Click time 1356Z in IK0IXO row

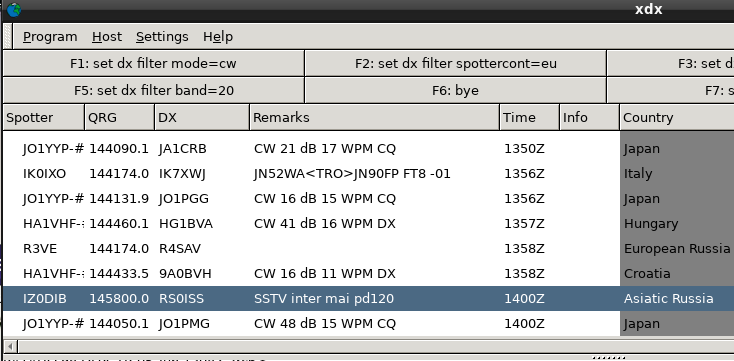524,174
